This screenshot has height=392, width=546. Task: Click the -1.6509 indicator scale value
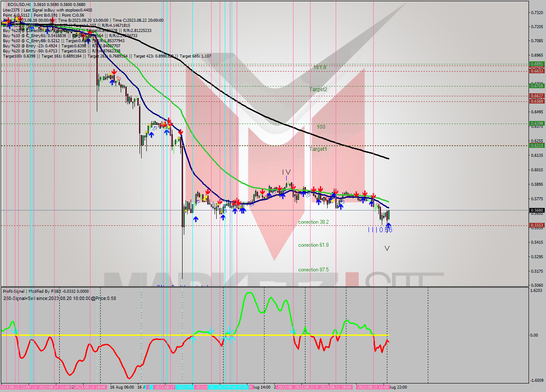coord(536,380)
